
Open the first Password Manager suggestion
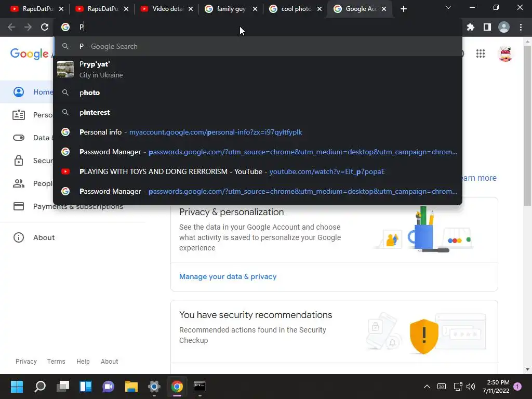258,152
